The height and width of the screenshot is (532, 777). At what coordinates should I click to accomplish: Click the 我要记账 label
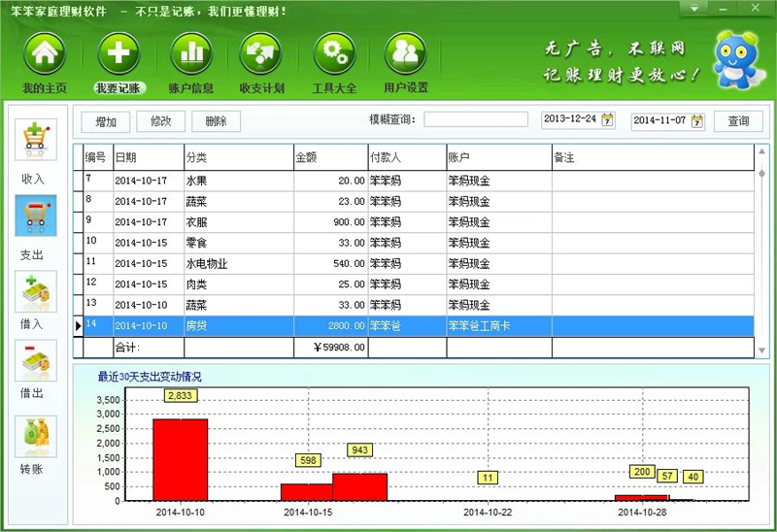point(118,88)
